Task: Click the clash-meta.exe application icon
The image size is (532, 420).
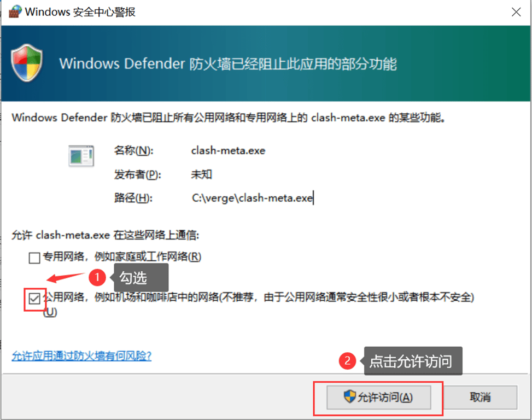Action: tap(81, 156)
